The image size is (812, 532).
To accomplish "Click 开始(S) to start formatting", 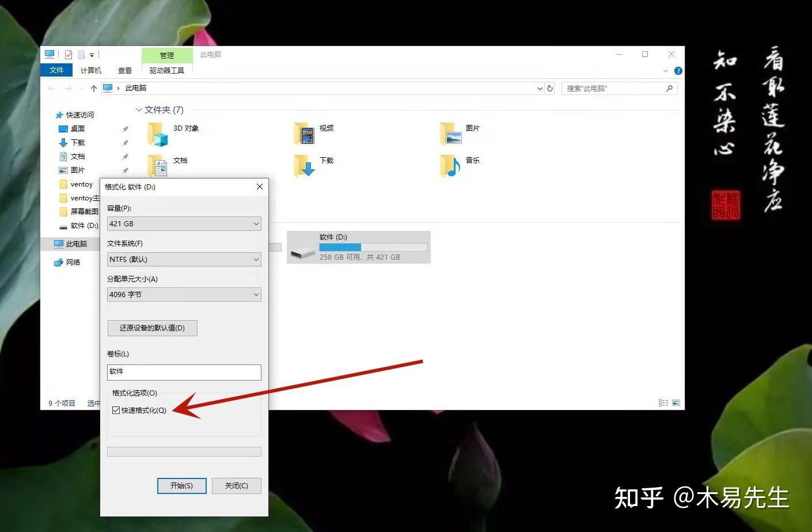I will tap(181, 485).
